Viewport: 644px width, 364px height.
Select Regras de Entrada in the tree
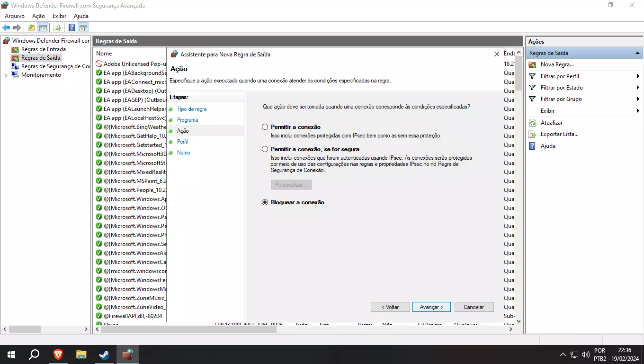pyautogui.click(x=43, y=49)
